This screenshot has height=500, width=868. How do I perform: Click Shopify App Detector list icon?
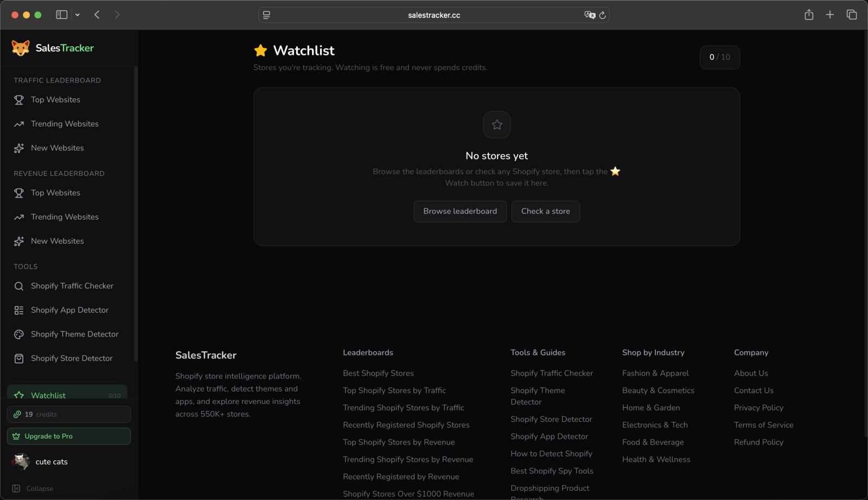tap(19, 310)
